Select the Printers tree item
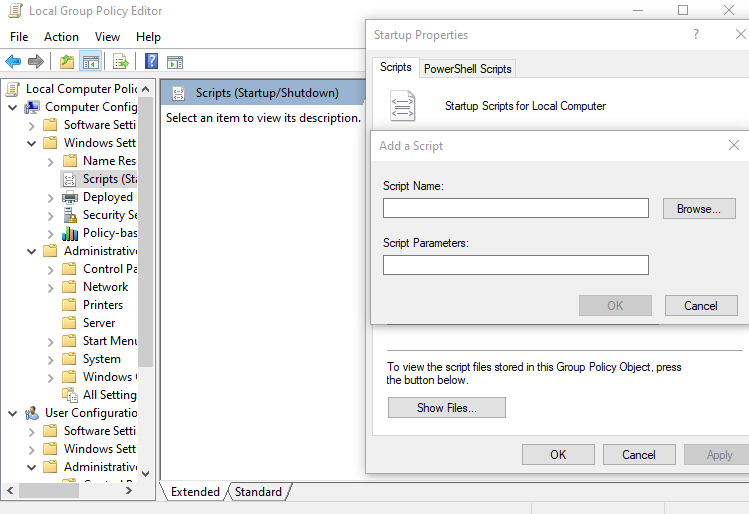This screenshot has width=749, height=514. [x=103, y=305]
